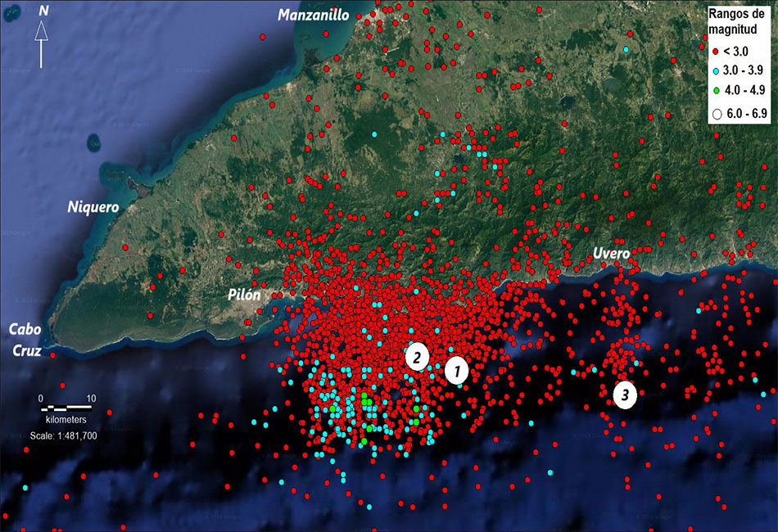This screenshot has width=778, height=532.
Task: Select the red dot in legend
Action: click(x=715, y=51)
